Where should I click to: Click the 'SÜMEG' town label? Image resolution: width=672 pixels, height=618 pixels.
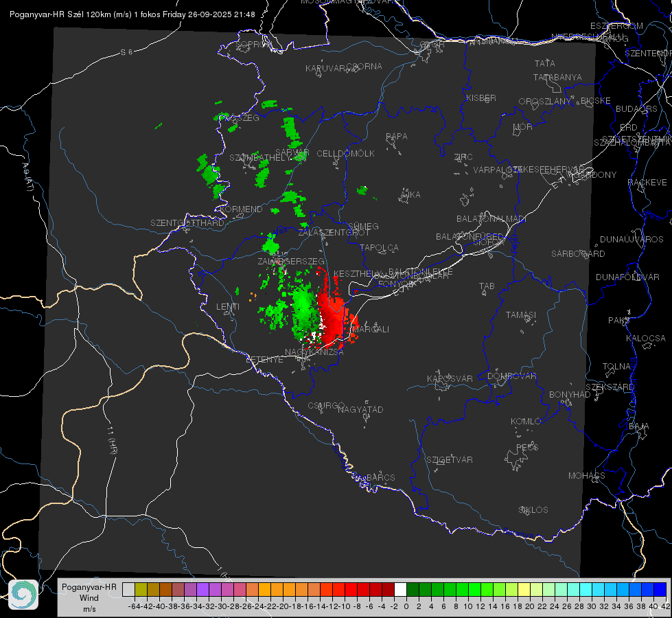tap(363, 226)
